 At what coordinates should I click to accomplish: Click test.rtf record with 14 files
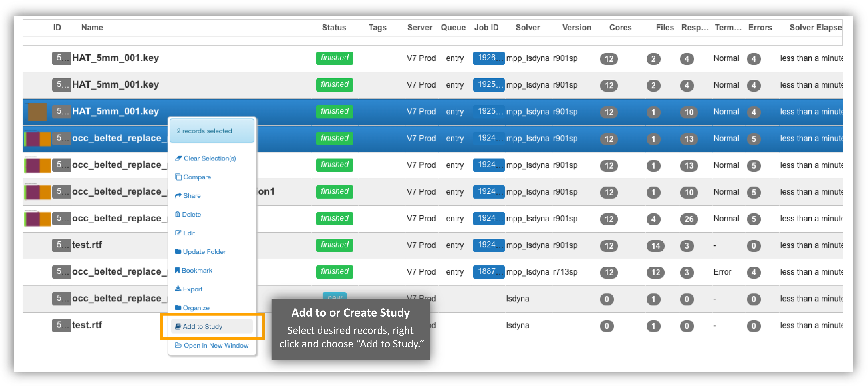click(x=87, y=245)
